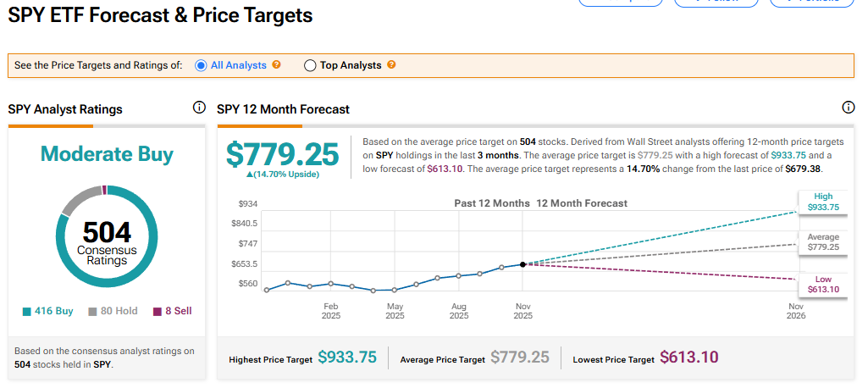Viewport: 868px width, 388px height.
Task: Click the black Nov 2025 chart data point
Action: pyautogui.click(x=522, y=264)
